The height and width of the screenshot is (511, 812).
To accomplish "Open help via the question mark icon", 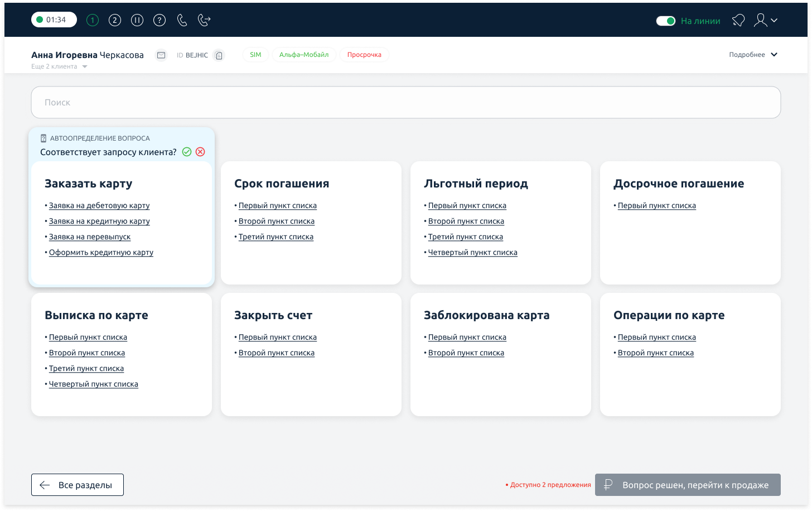I will (x=159, y=20).
